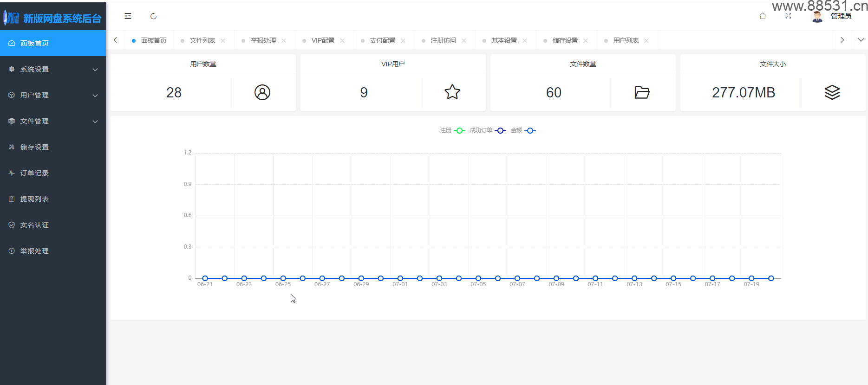Click the VIP user star icon
This screenshot has height=385, width=868.
pos(452,92)
